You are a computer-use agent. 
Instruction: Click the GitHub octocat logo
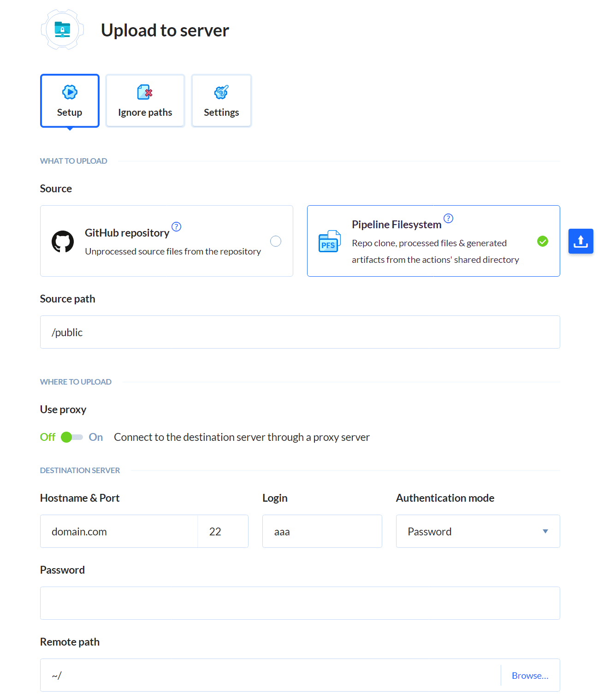click(x=63, y=242)
